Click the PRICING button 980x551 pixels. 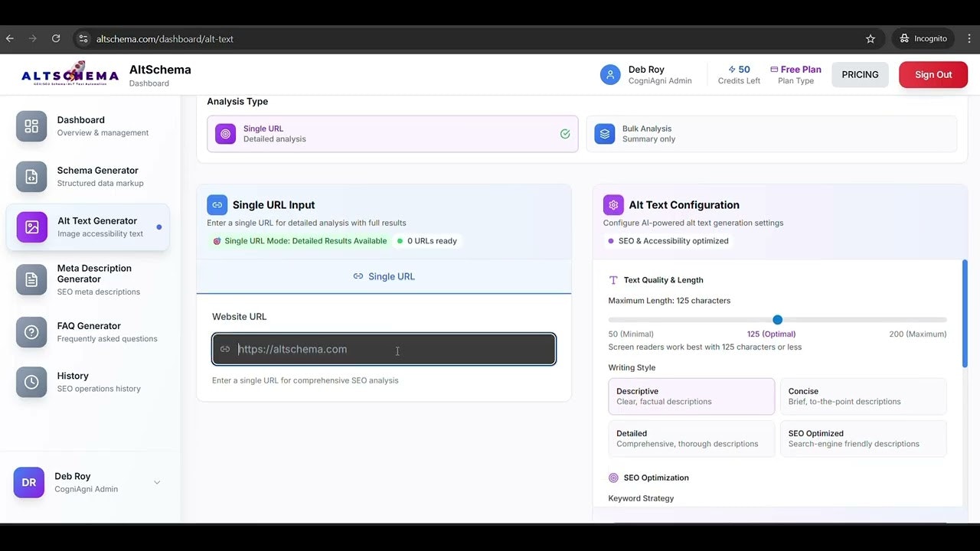[860, 75]
